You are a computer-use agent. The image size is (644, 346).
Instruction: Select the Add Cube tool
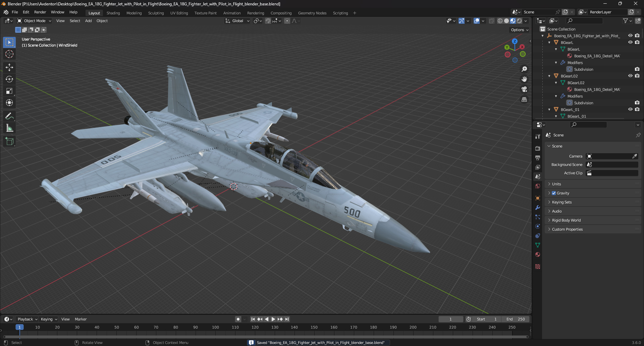click(9, 141)
